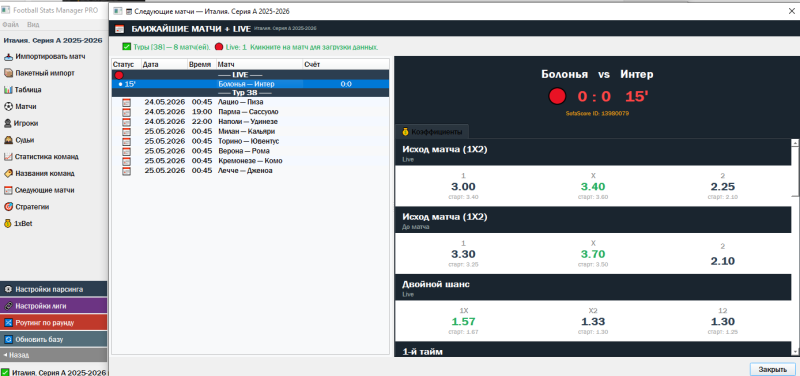The height and width of the screenshot is (376, 800).
Task: Click the Обновить базу refresh icon
Action: pyautogui.click(x=8, y=339)
